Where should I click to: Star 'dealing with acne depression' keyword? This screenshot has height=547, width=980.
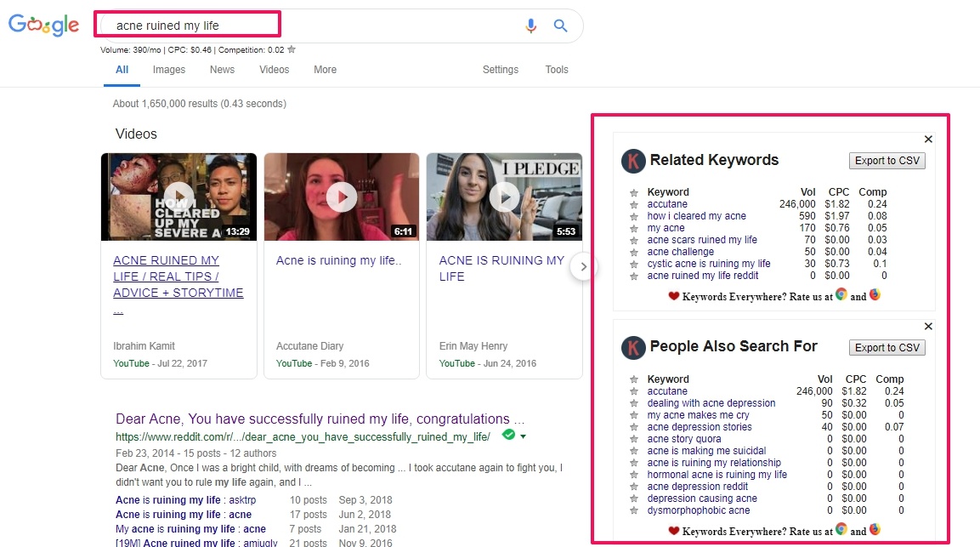[x=634, y=404]
